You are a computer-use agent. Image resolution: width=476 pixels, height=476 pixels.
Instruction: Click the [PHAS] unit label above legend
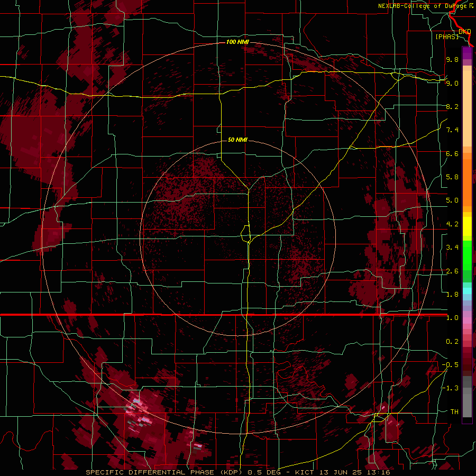[x=447, y=36]
